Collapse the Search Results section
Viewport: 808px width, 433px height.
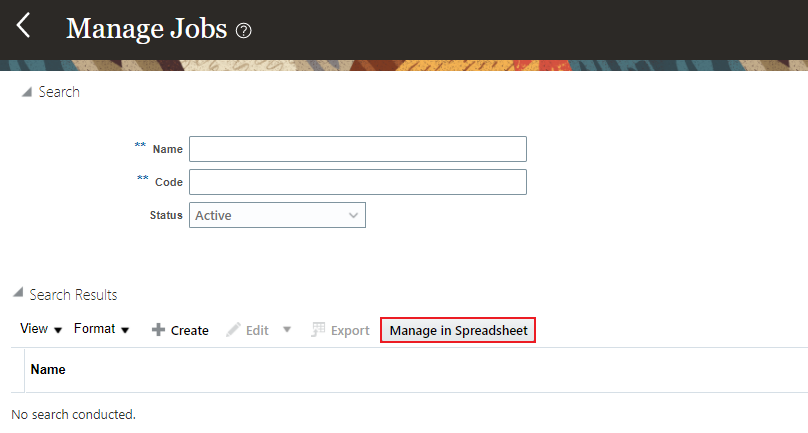pyautogui.click(x=17, y=295)
